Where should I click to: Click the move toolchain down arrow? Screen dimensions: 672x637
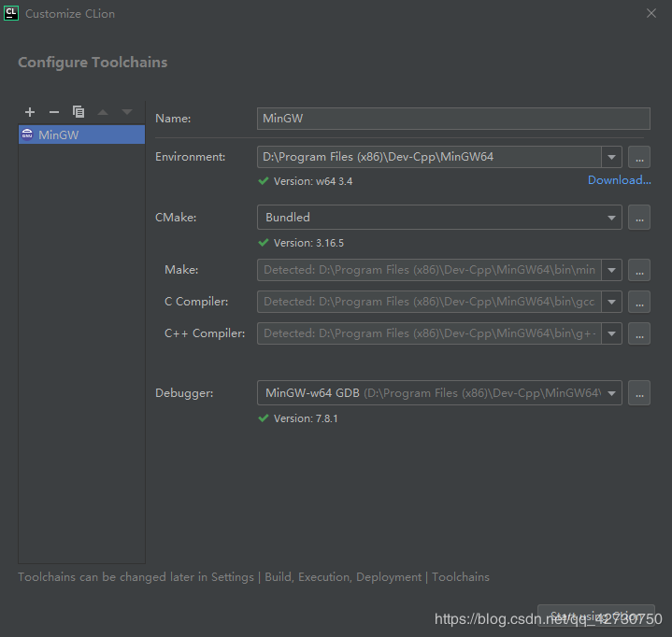click(127, 112)
